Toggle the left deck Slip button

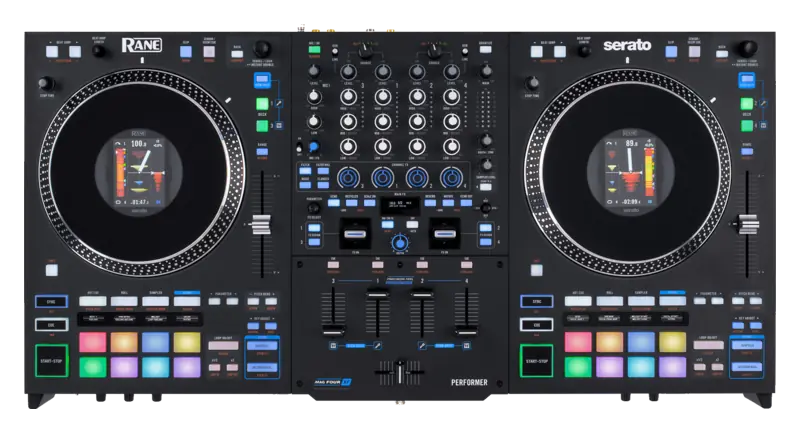point(186,52)
